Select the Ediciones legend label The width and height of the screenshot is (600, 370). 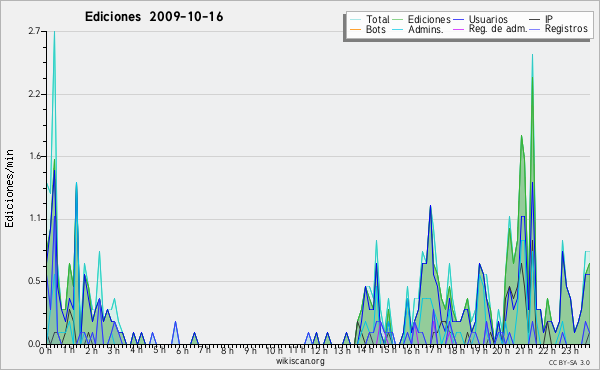[429, 20]
